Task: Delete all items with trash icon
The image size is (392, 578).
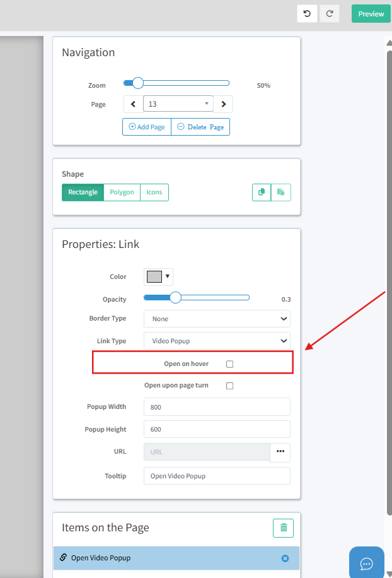Action: click(x=283, y=528)
